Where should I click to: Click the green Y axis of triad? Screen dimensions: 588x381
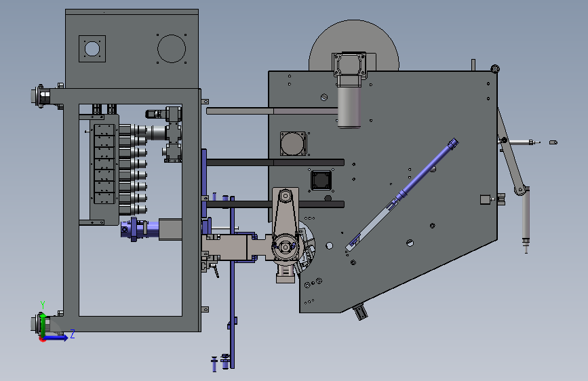pyautogui.click(x=43, y=325)
